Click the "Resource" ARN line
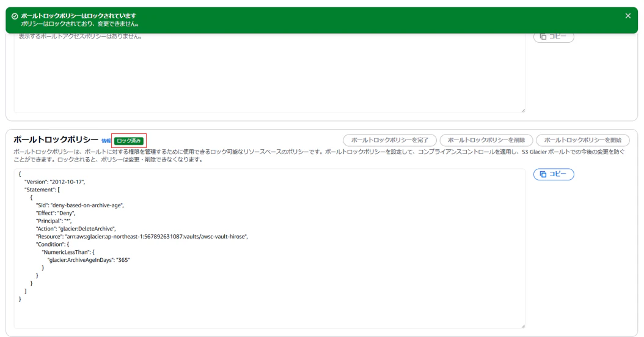Screen dimensions: 644x337 [142, 236]
